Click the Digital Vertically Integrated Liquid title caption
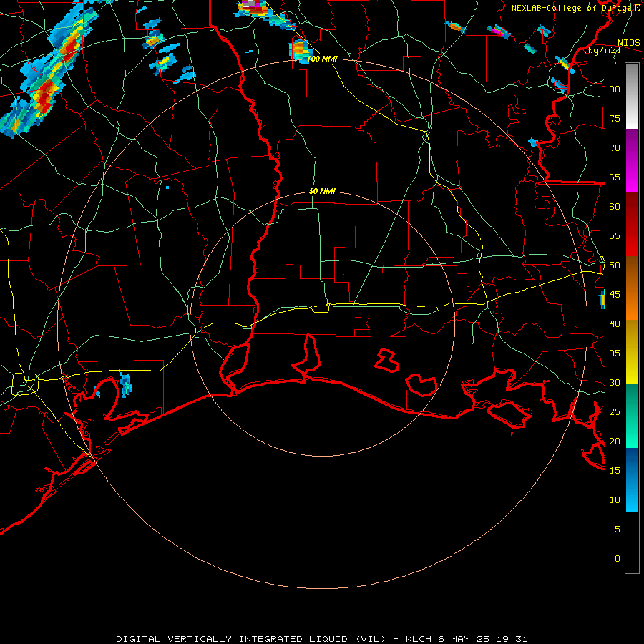The height and width of the screenshot is (644, 644). [x=321, y=639]
